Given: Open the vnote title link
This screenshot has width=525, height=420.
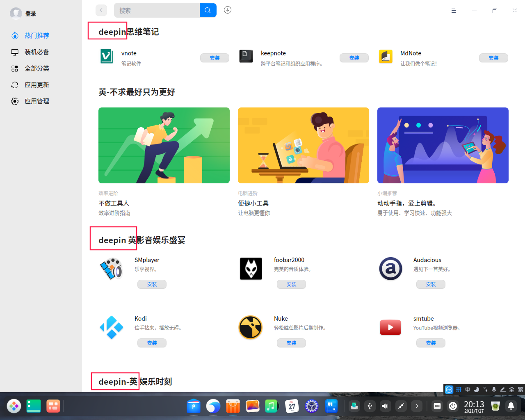Looking at the screenshot, I should [129, 53].
